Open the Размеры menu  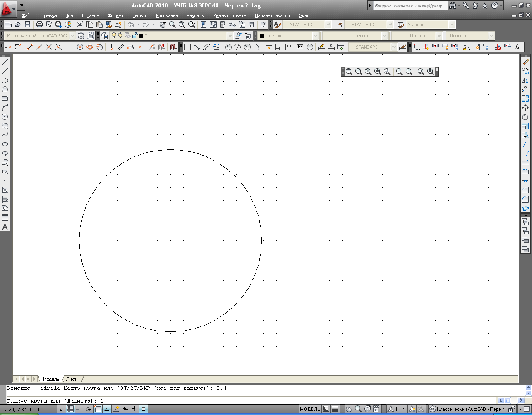[196, 15]
